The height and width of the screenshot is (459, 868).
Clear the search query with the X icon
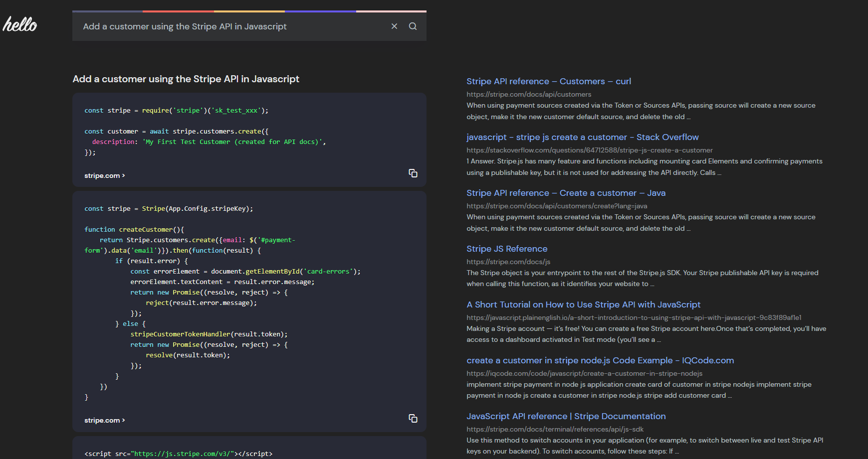click(x=394, y=26)
